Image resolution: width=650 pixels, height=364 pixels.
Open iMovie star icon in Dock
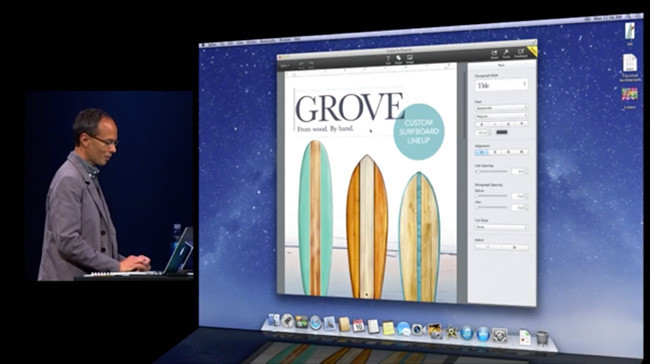451,332
